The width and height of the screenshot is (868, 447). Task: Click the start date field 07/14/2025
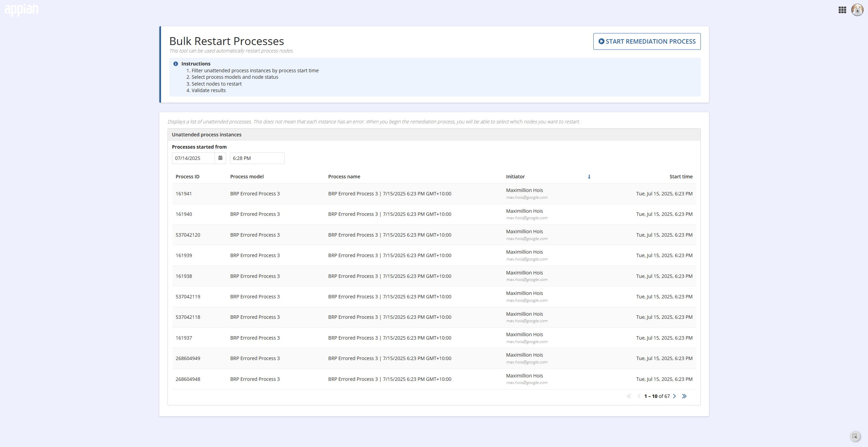click(193, 158)
